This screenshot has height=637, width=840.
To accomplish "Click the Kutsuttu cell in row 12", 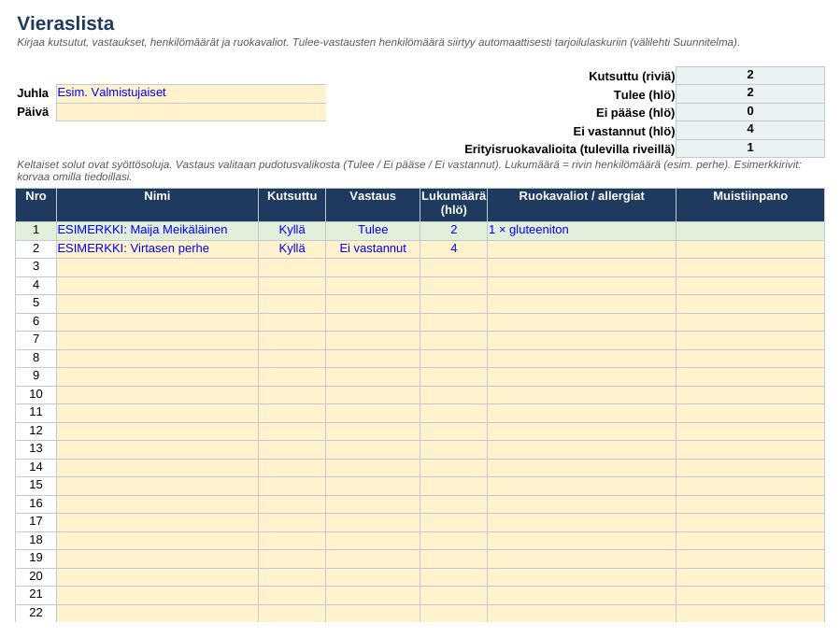I will [x=292, y=431].
